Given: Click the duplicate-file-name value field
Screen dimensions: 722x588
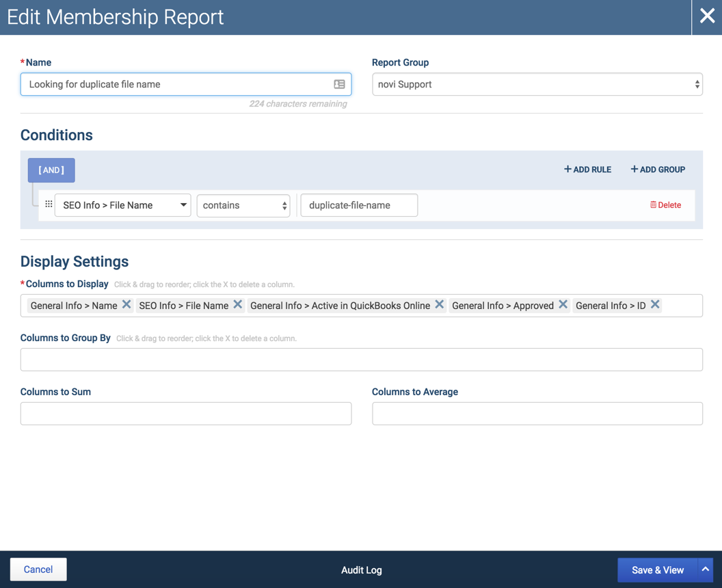Looking at the screenshot, I should coord(359,205).
